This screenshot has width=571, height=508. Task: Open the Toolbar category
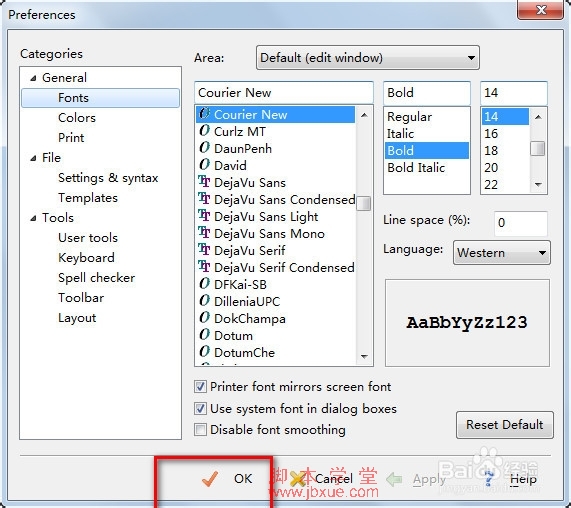click(81, 298)
